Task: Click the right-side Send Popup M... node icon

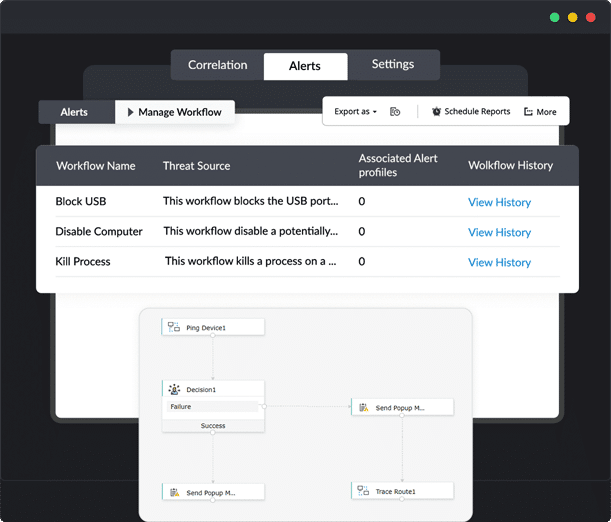Action: click(x=364, y=407)
